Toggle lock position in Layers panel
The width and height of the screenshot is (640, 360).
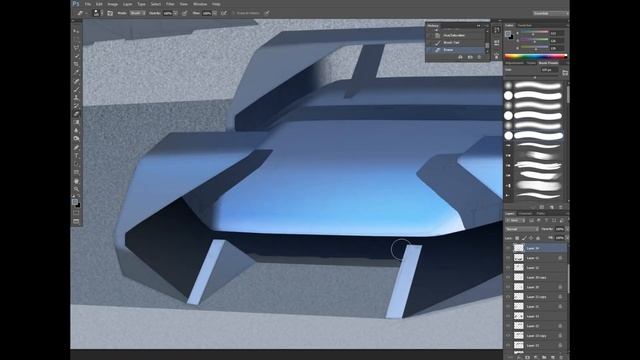tap(531, 238)
